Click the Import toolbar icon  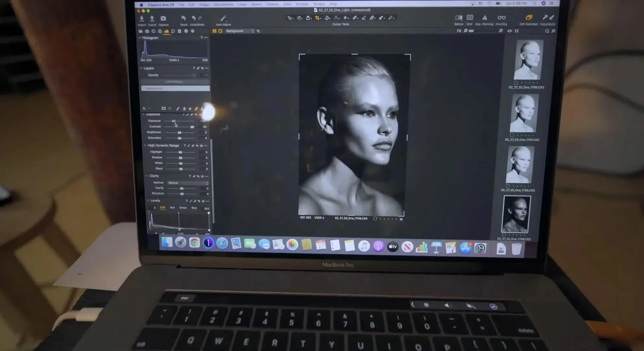point(142,19)
